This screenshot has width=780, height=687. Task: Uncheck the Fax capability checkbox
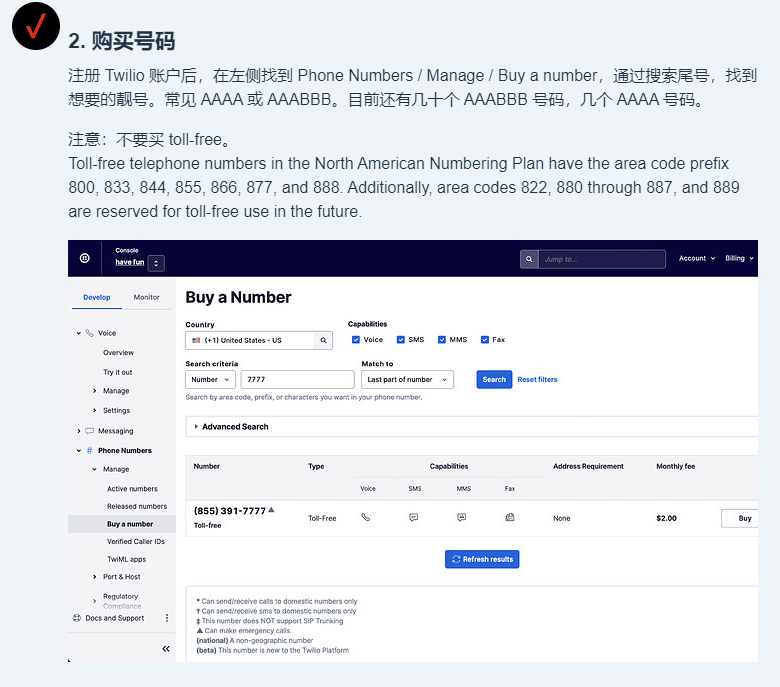tap(485, 340)
